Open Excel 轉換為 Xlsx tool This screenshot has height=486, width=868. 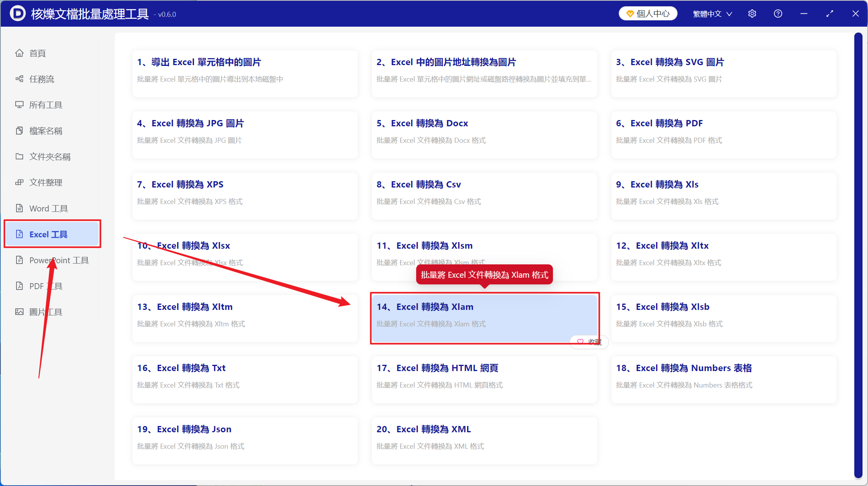click(245, 257)
